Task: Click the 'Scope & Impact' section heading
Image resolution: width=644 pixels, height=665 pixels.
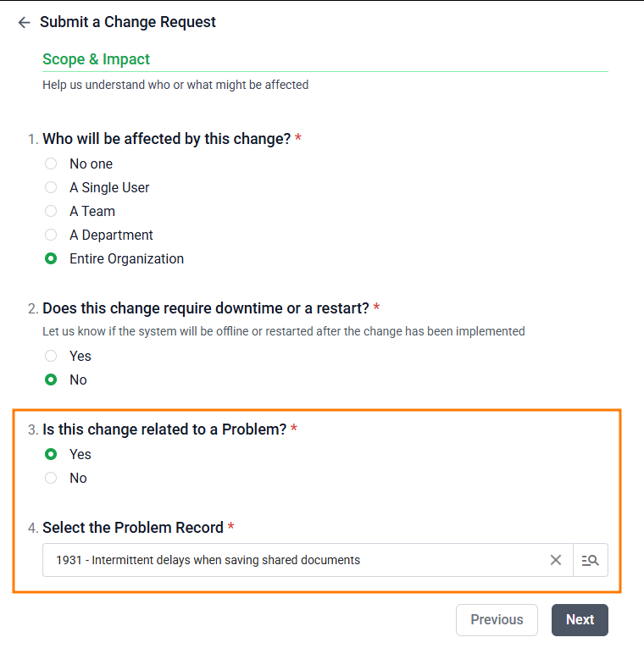Action: [96, 59]
